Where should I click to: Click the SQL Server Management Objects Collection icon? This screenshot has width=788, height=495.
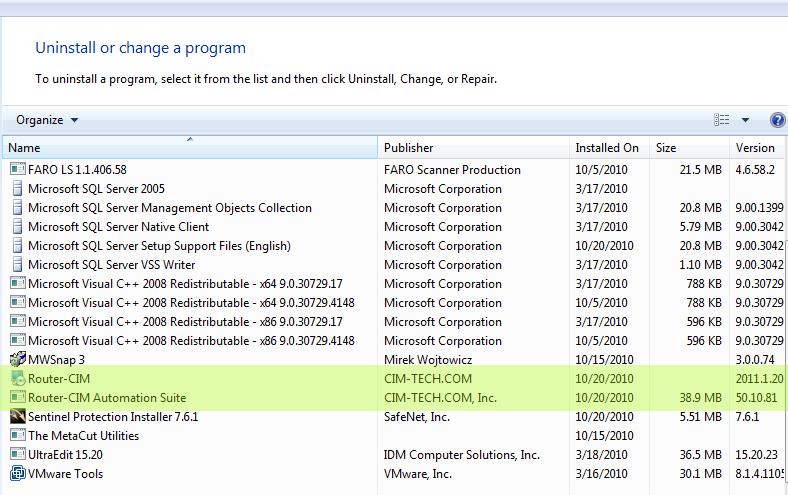[18, 208]
